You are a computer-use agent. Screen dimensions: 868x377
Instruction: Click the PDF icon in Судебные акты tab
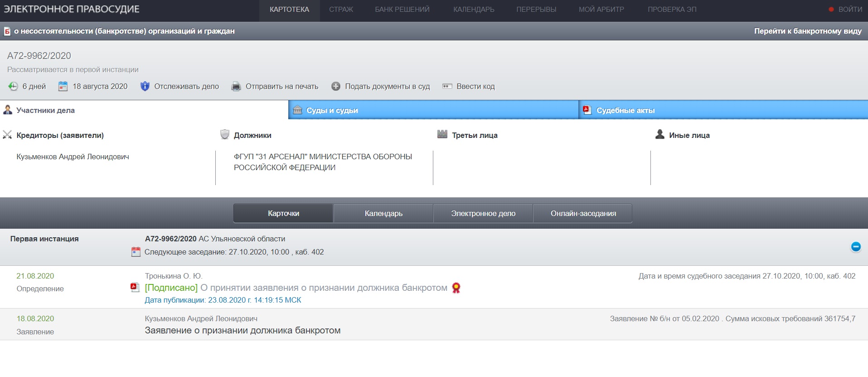tap(587, 110)
